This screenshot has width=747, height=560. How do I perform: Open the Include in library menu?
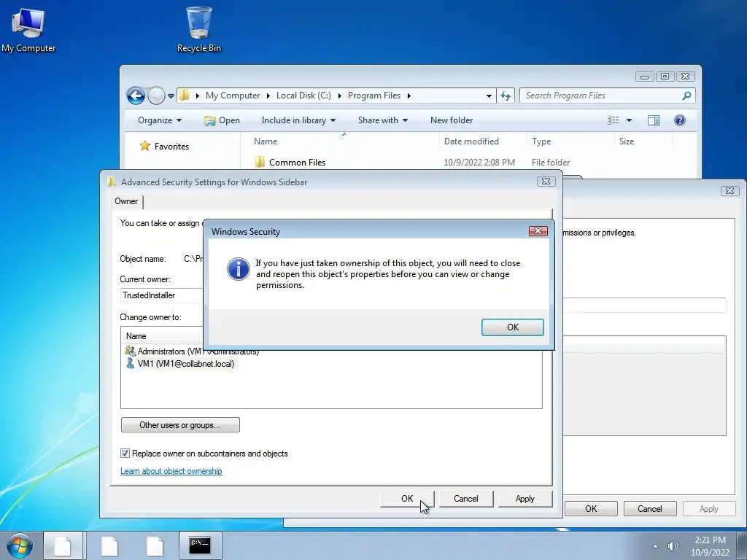(298, 120)
